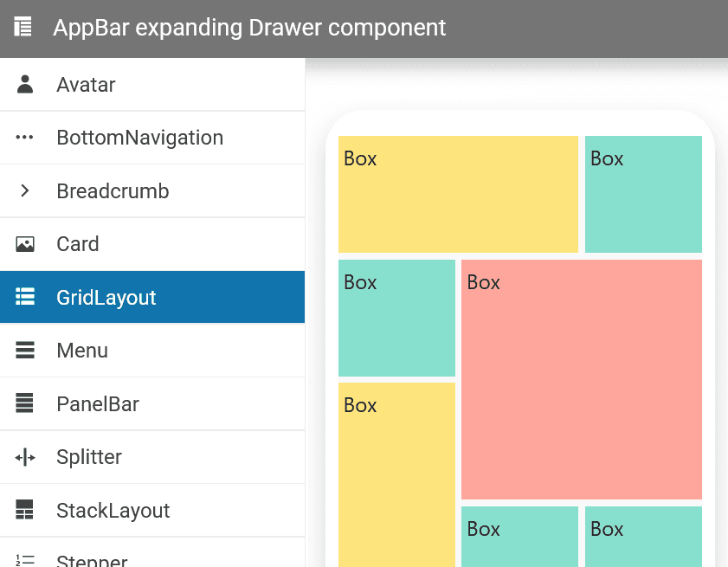Open the BottomNavigation drawer item
This screenshot has width=728, height=567.
[152, 138]
